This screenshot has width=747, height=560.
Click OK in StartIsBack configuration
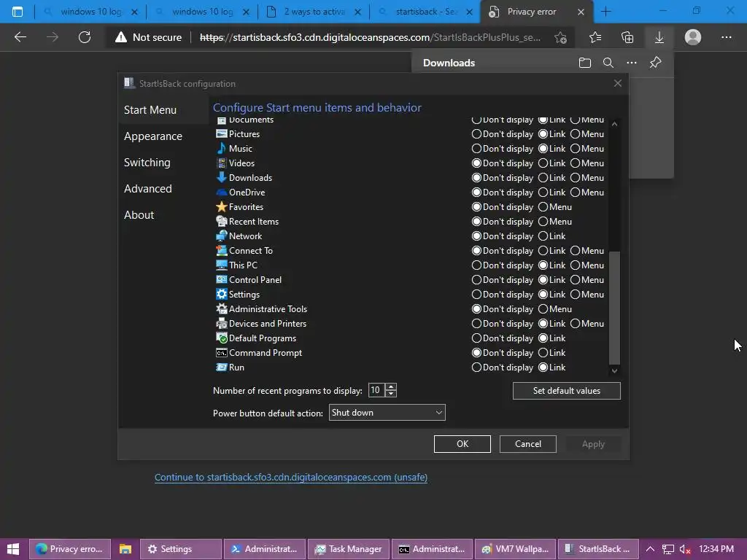click(x=462, y=444)
